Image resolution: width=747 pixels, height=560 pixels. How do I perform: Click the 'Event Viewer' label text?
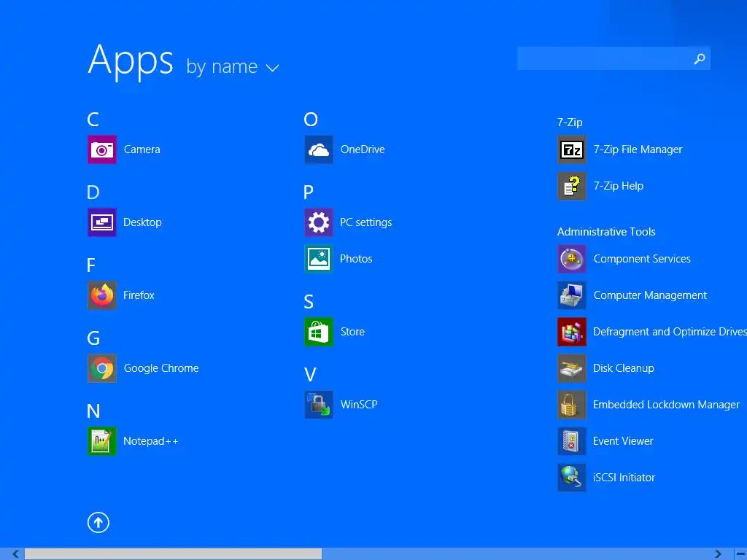coord(623,441)
